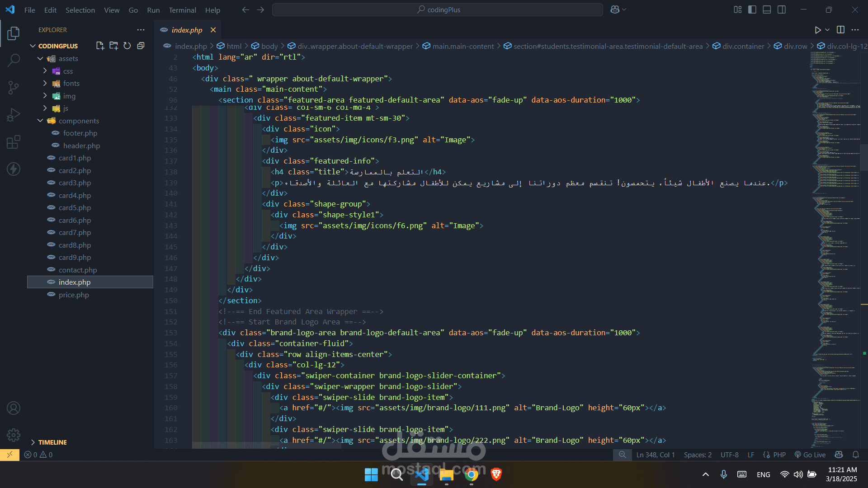Open Manage gear settings menu
This screenshot has width=868, height=488.
(14, 435)
